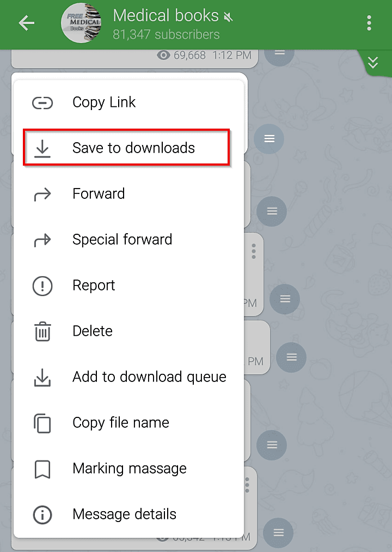Click the trash can Delete icon
This screenshot has width=392, height=552.
pyautogui.click(x=42, y=332)
